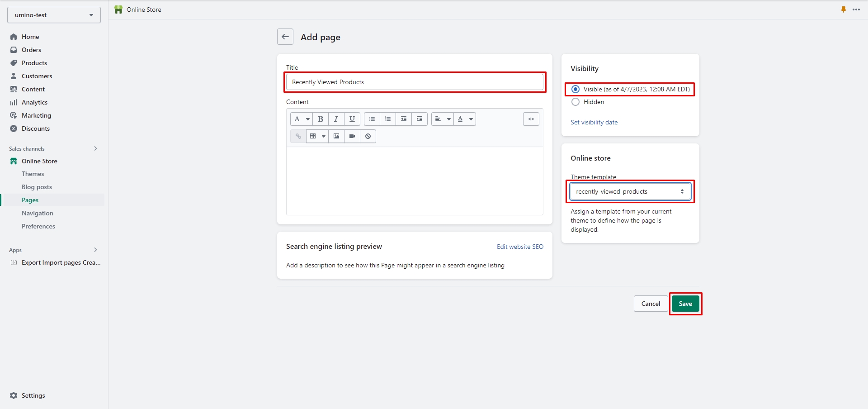The width and height of the screenshot is (868, 409).
Task: Toggle bold formatting in the content editor
Action: pos(321,119)
